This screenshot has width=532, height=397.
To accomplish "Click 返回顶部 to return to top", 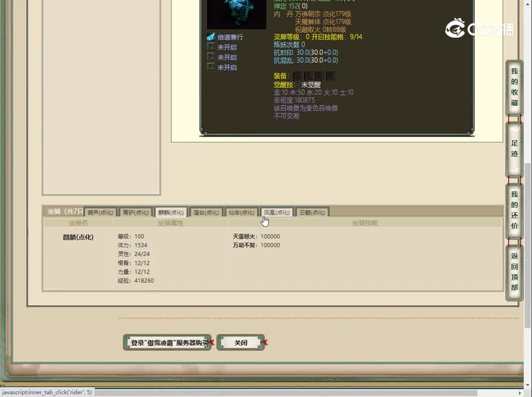I will click(514, 272).
